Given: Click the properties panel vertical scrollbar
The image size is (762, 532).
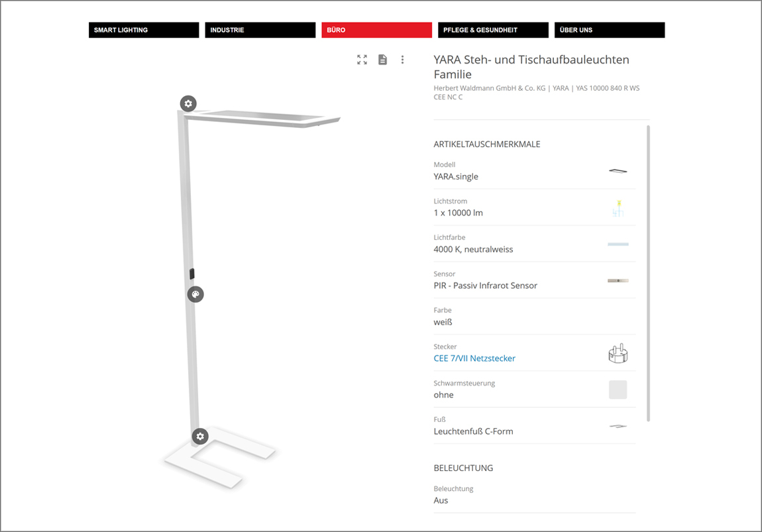Looking at the screenshot, I should click(x=648, y=273).
